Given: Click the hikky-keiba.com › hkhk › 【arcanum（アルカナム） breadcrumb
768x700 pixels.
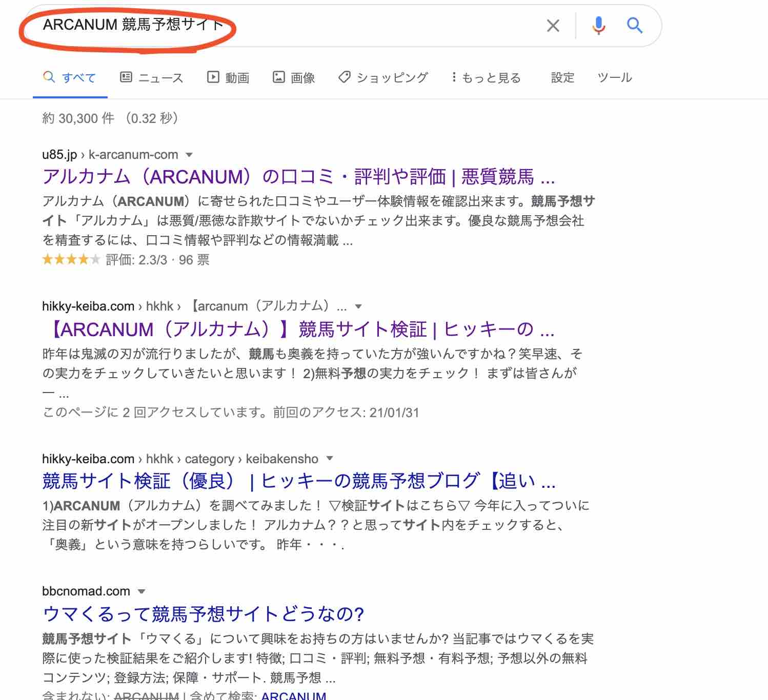Looking at the screenshot, I should coord(194,306).
